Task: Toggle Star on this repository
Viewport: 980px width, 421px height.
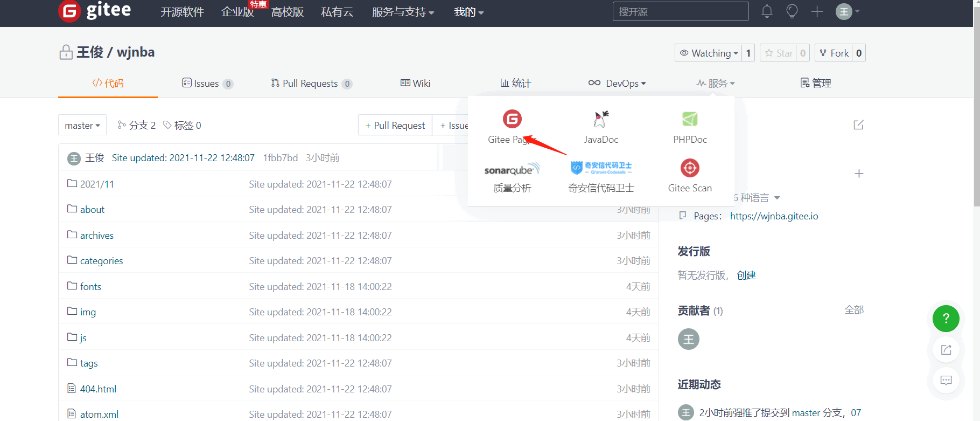Action: point(779,53)
